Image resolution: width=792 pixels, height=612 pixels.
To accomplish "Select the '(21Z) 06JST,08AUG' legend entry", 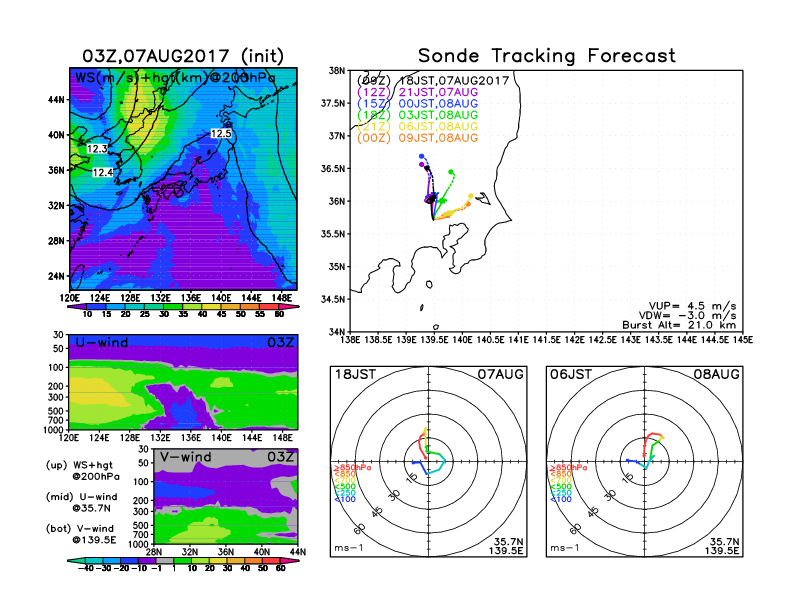I will tap(417, 126).
